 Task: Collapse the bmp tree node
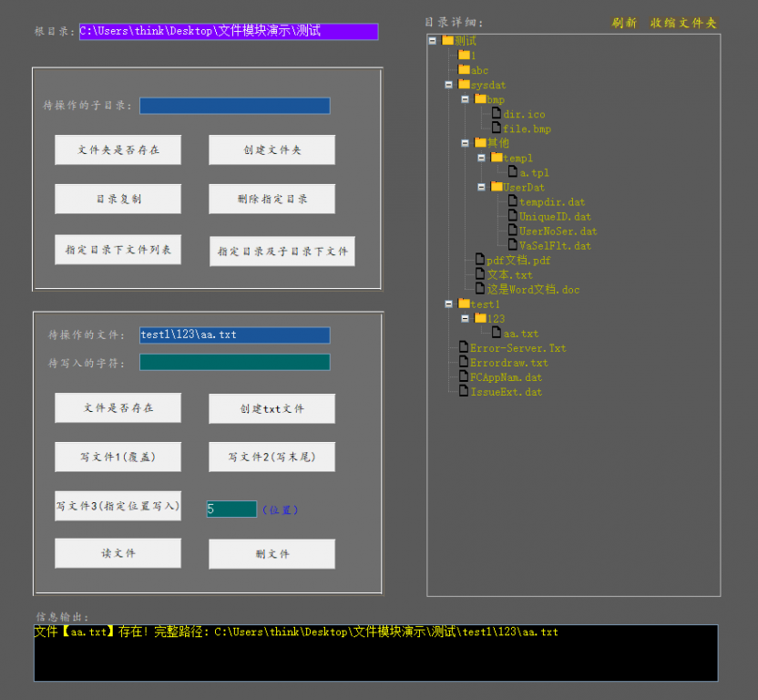(x=465, y=99)
